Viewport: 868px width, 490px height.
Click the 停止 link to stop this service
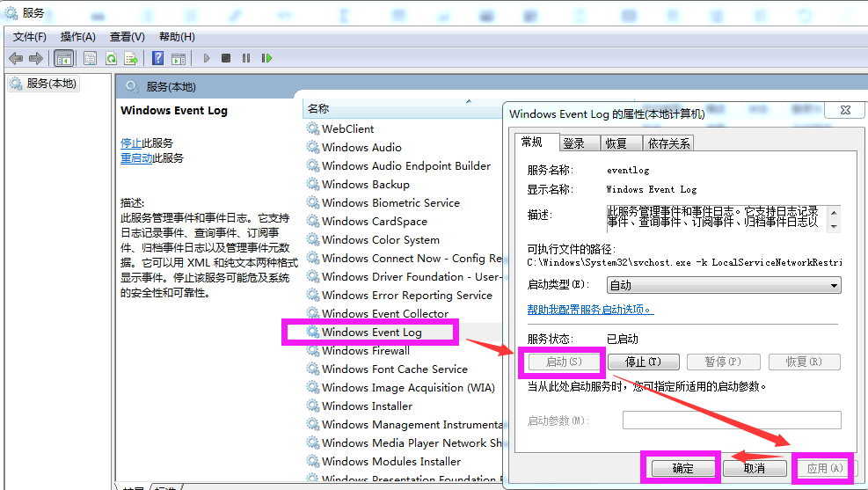coord(131,143)
